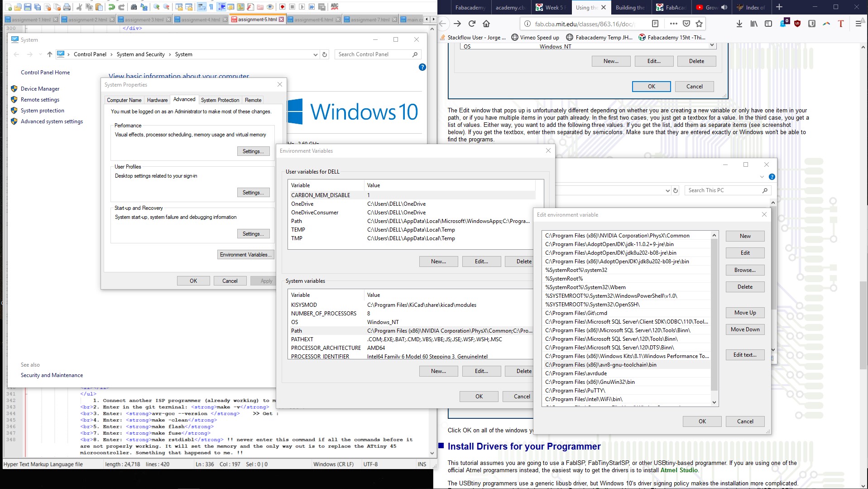The width and height of the screenshot is (868, 489).
Task: Click the Firefox forward arrow
Action: tap(457, 24)
